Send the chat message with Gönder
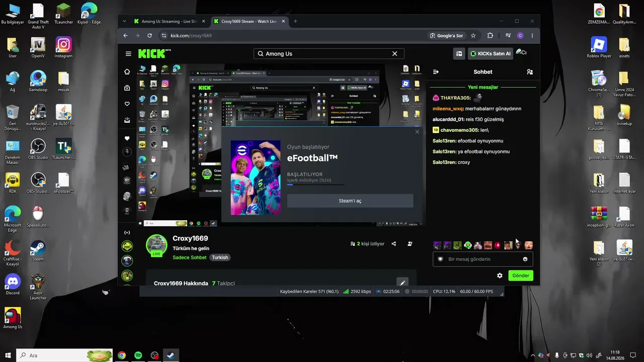 521,276
